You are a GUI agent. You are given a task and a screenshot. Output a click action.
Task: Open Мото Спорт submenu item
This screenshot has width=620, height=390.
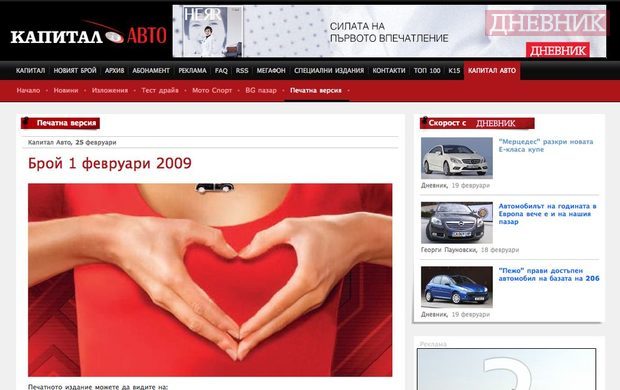(212, 90)
